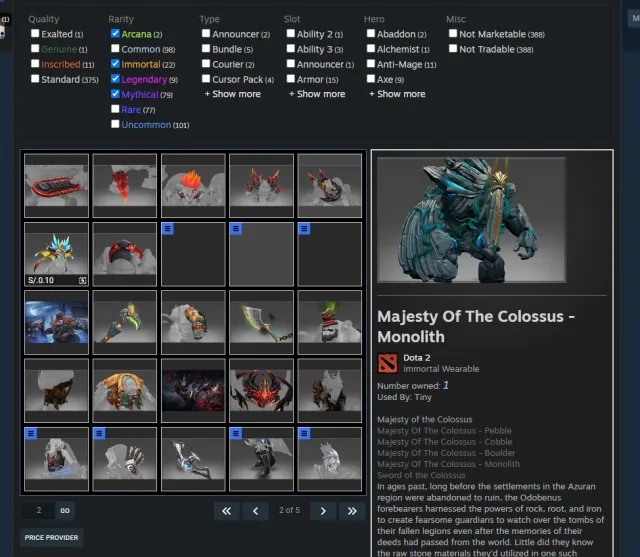Check the Announcer type filter
The image size is (640, 557).
206,33
